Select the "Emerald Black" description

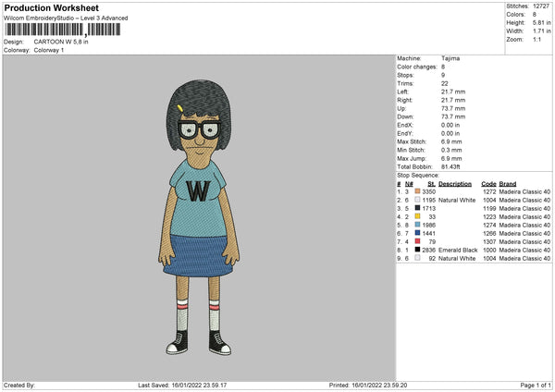(x=458, y=250)
